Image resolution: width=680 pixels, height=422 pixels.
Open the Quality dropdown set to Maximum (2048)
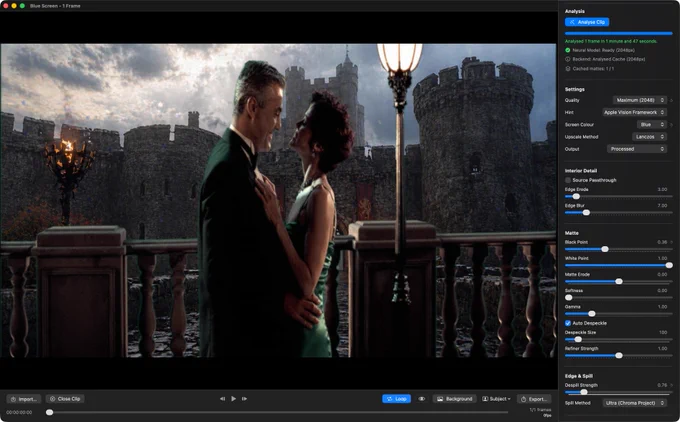640,100
